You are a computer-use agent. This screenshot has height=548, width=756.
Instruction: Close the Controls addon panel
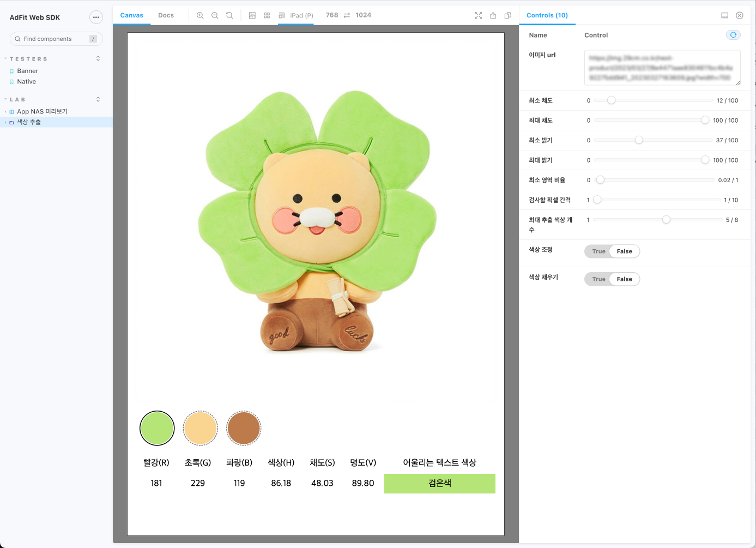tap(740, 15)
